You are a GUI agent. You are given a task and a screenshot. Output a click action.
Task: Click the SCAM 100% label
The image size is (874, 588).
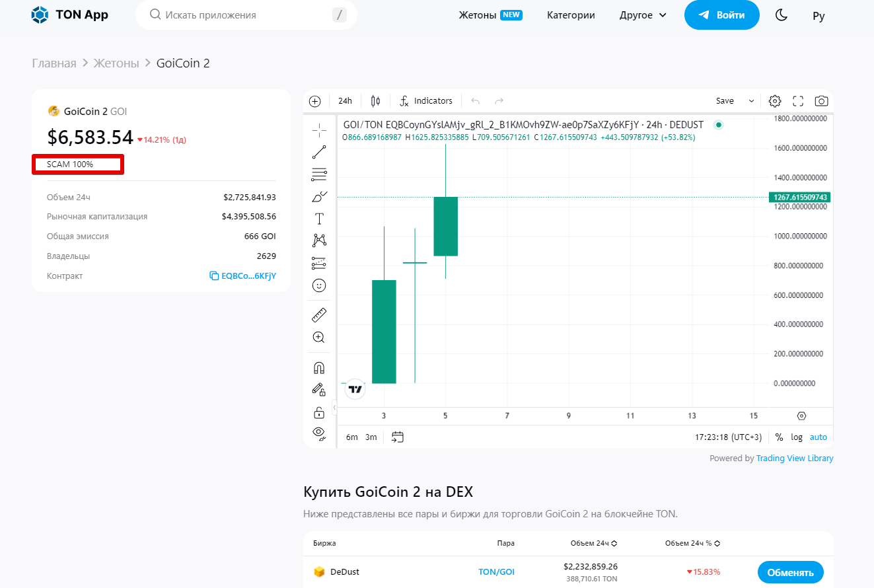pos(70,165)
